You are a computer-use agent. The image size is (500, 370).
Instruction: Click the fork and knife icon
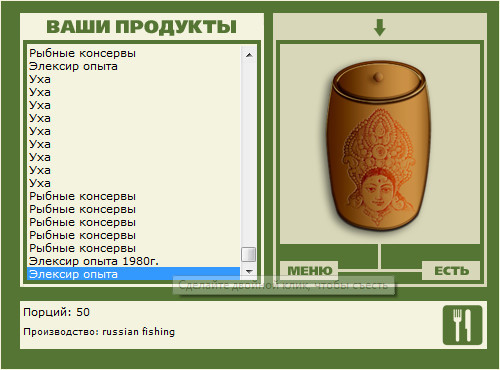click(x=462, y=325)
